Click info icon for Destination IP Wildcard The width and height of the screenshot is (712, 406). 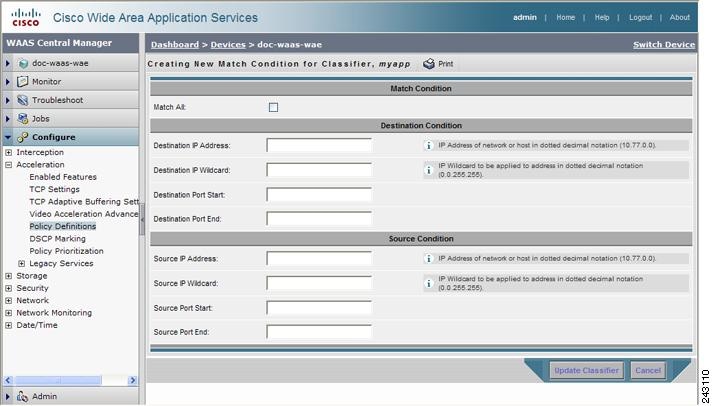pos(428,170)
